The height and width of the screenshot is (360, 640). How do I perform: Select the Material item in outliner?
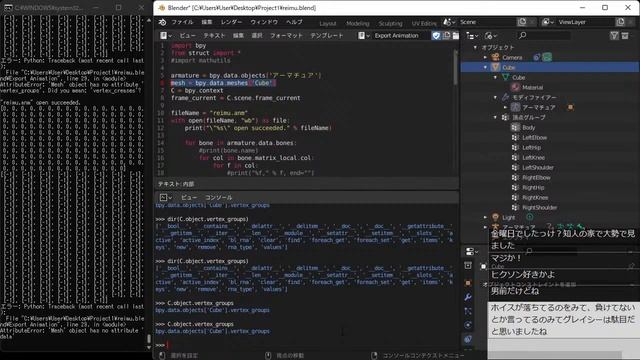tap(532, 87)
